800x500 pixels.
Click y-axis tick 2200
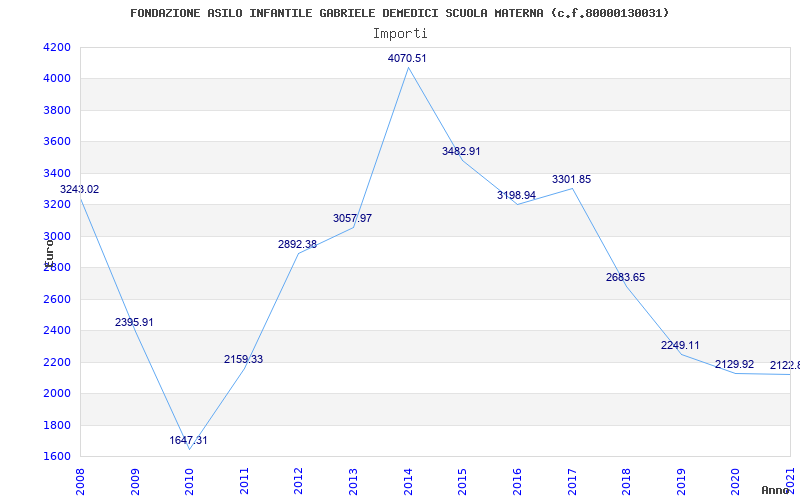55,362
